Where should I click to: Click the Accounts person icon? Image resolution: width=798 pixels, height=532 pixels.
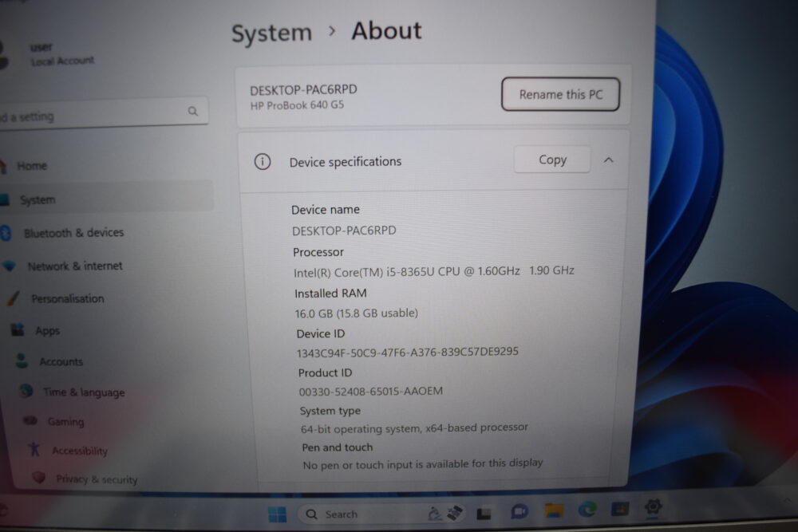point(22,361)
